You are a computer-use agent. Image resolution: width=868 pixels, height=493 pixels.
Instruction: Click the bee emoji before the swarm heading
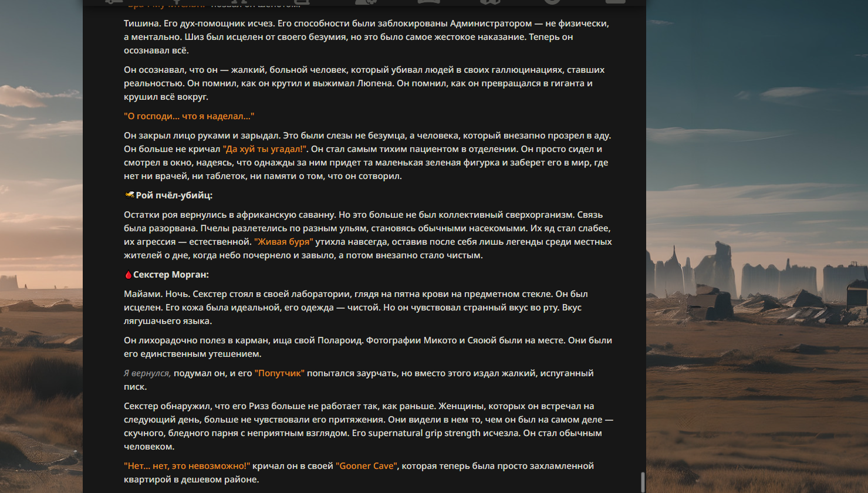tap(129, 195)
